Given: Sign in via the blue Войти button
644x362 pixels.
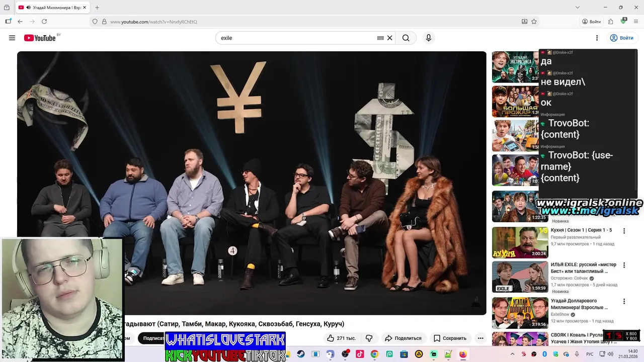Looking at the screenshot, I should coord(621,38).
